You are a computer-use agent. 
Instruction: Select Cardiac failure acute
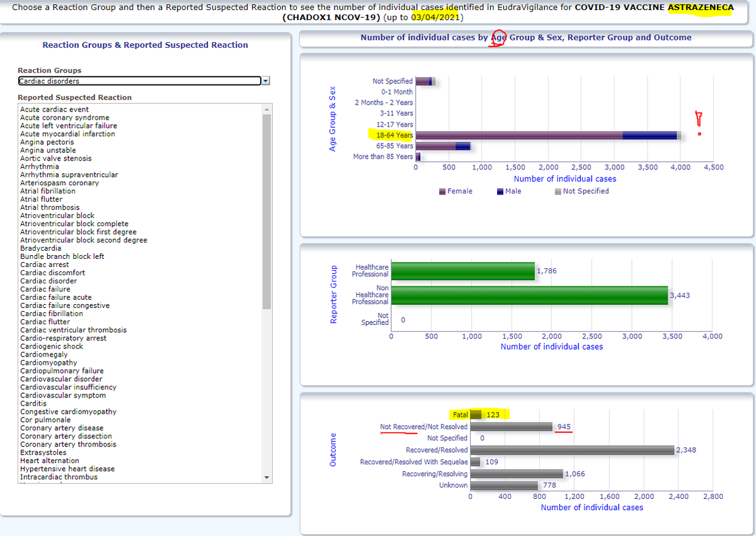coord(55,297)
